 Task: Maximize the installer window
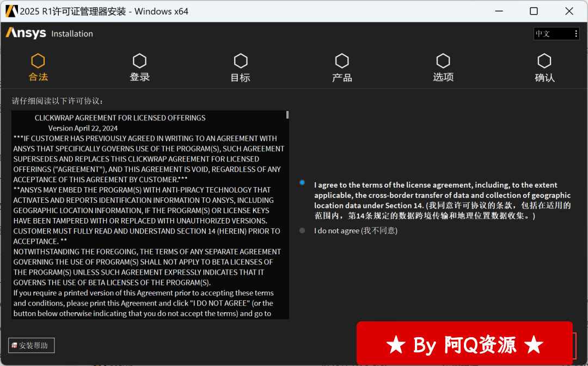coord(534,11)
